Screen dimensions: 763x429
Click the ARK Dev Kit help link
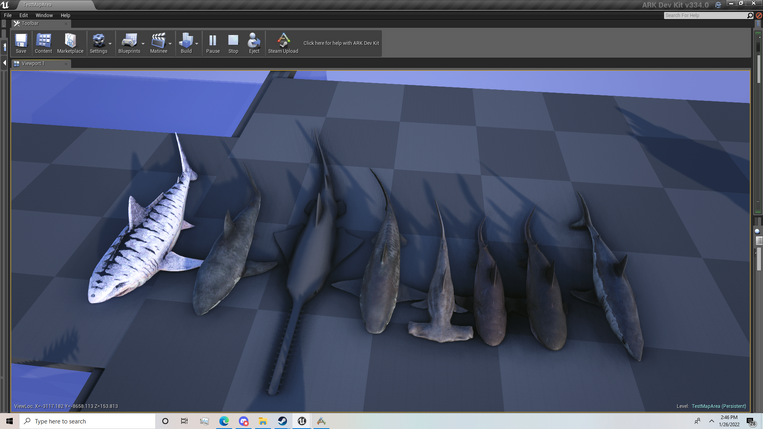tap(341, 43)
